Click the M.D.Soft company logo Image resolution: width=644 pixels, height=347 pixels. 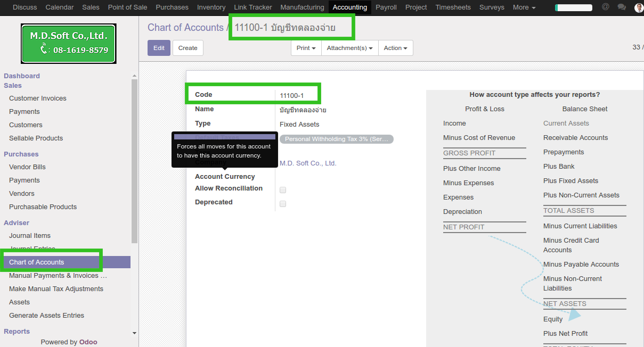coord(69,44)
